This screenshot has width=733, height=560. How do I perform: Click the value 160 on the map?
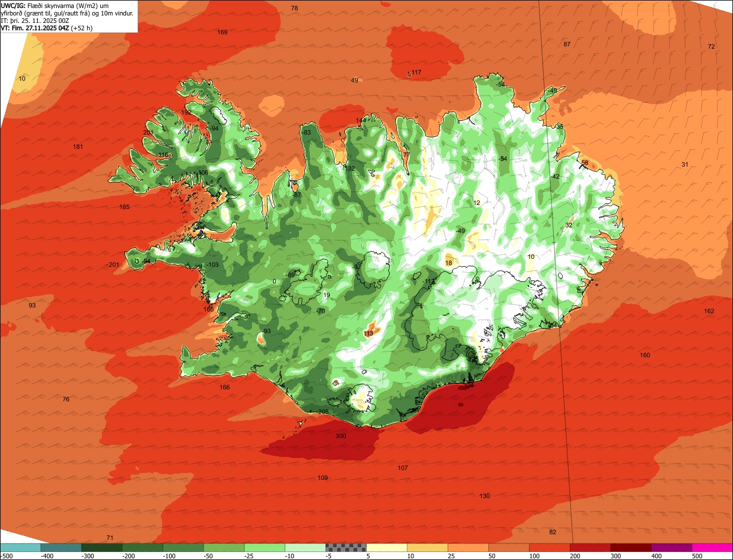coord(645,355)
